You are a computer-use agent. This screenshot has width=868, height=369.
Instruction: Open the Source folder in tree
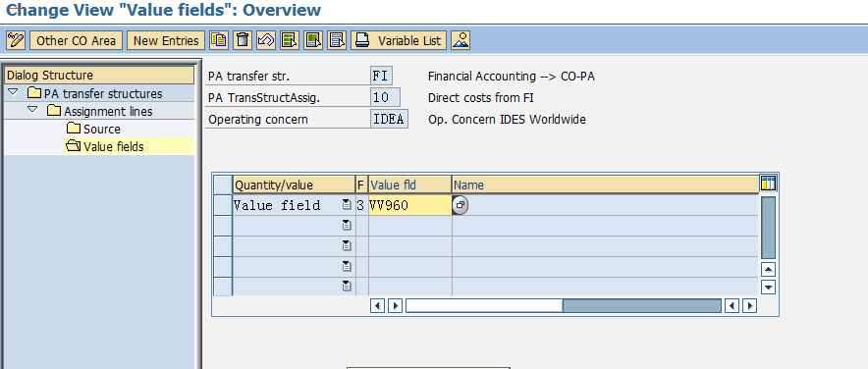coord(93,129)
